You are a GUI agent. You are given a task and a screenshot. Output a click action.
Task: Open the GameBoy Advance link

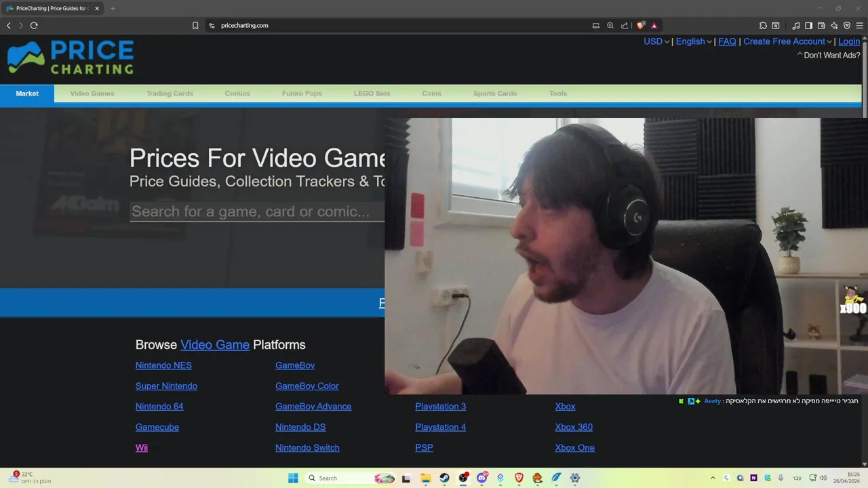(x=313, y=407)
